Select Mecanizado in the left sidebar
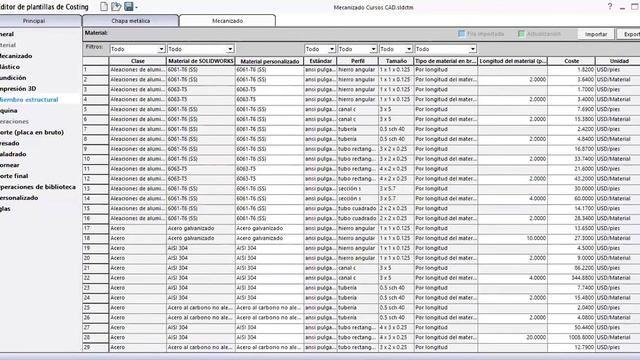This screenshot has height=360, width=640. 16,56
